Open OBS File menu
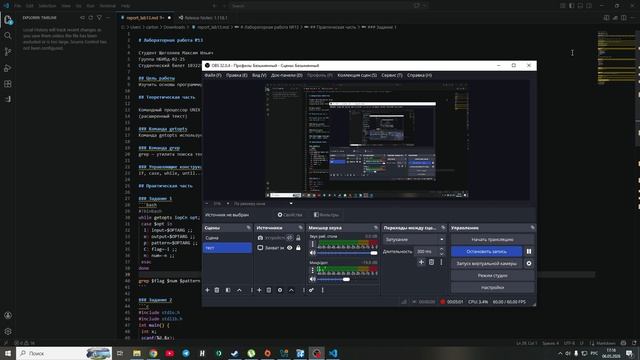Screen dimensions: 640x360 (x=213, y=76)
